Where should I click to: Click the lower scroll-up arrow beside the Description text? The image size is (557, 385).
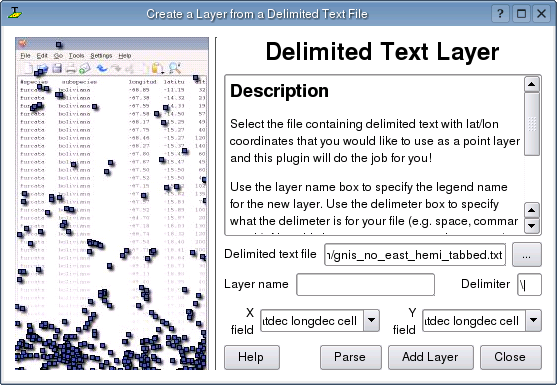(531, 210)
